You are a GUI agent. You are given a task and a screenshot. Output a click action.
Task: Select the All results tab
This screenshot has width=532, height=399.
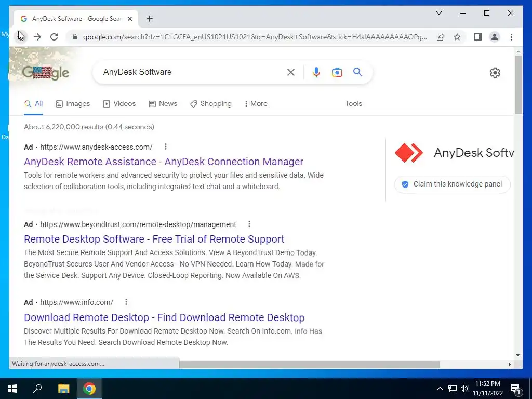click(33, 104)
